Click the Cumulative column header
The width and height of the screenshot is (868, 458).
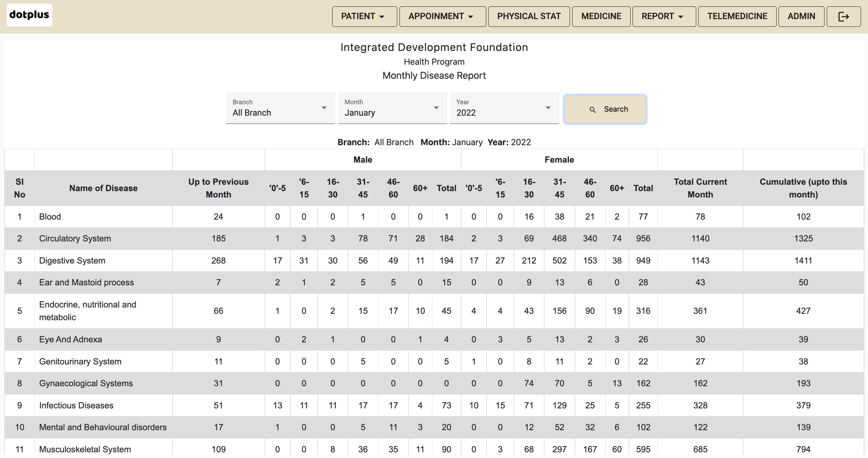click(x=803, y=188)
